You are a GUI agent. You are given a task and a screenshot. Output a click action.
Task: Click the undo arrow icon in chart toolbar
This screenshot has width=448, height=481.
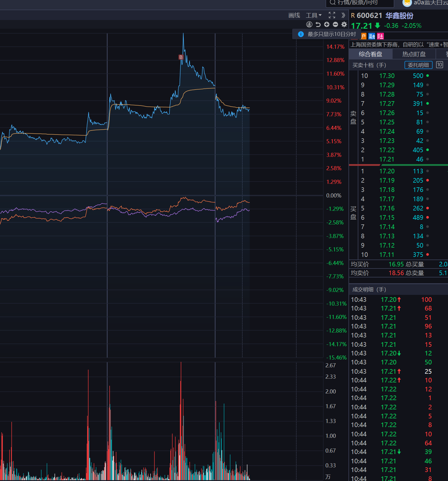(318, 25)
